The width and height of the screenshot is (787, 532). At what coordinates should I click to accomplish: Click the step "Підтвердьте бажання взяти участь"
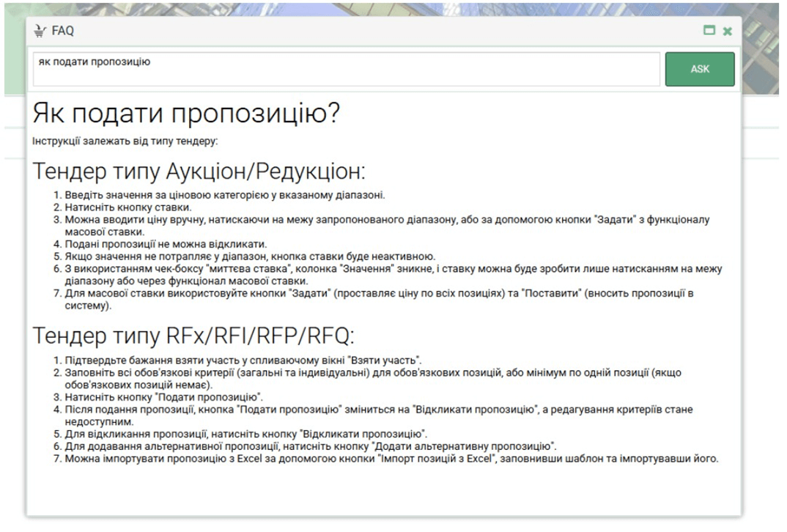pos(243,361)
